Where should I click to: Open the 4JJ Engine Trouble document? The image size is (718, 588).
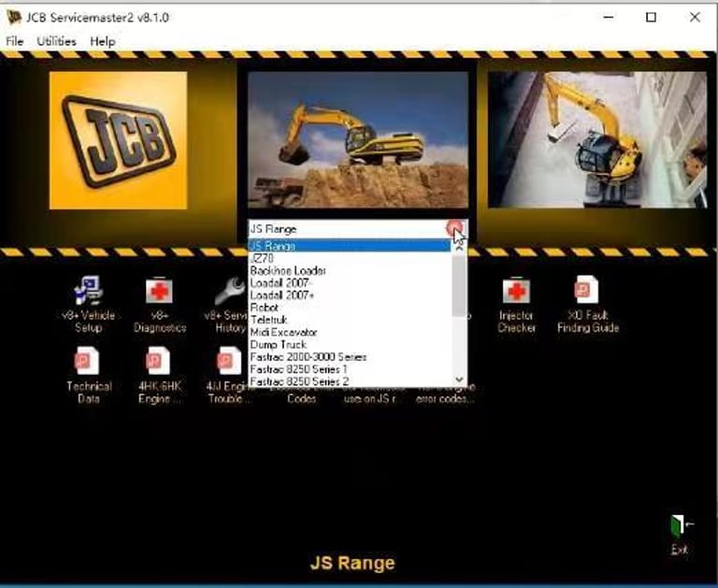(x=229, y=363)
